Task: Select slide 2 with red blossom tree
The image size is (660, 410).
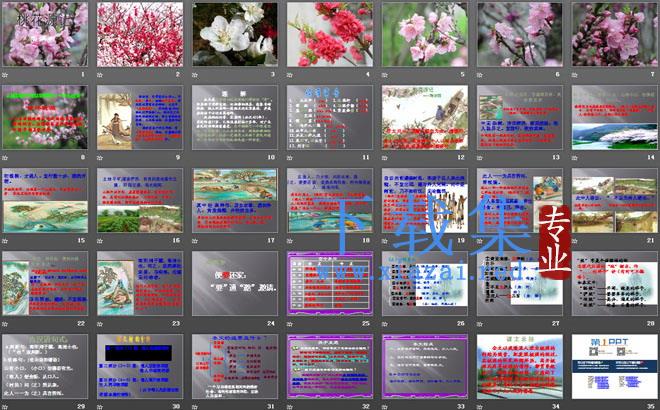Action: pyautogui.click(x=140, y=35)
